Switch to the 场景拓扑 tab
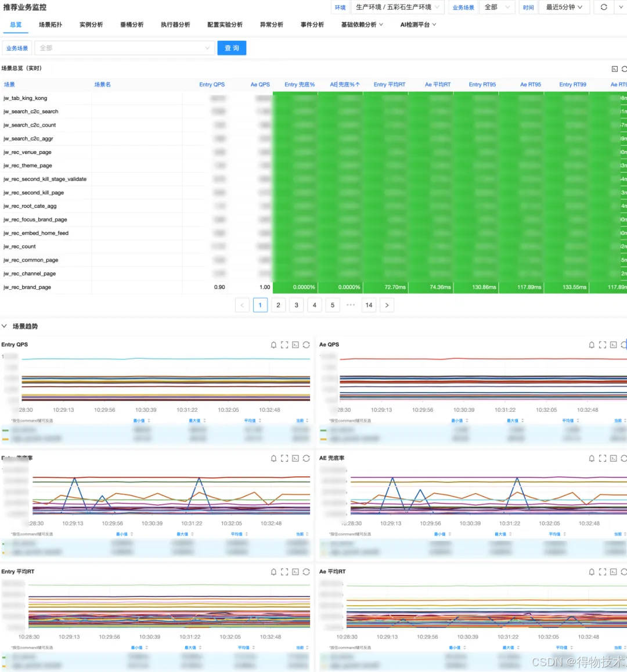This screenshot has height=672, width=627. [x=51, y=25]
